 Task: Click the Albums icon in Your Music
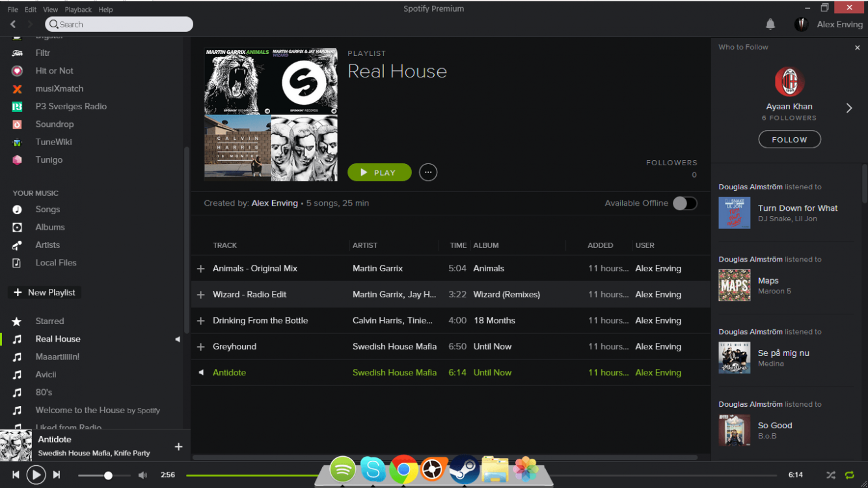[x=17, y=227]
